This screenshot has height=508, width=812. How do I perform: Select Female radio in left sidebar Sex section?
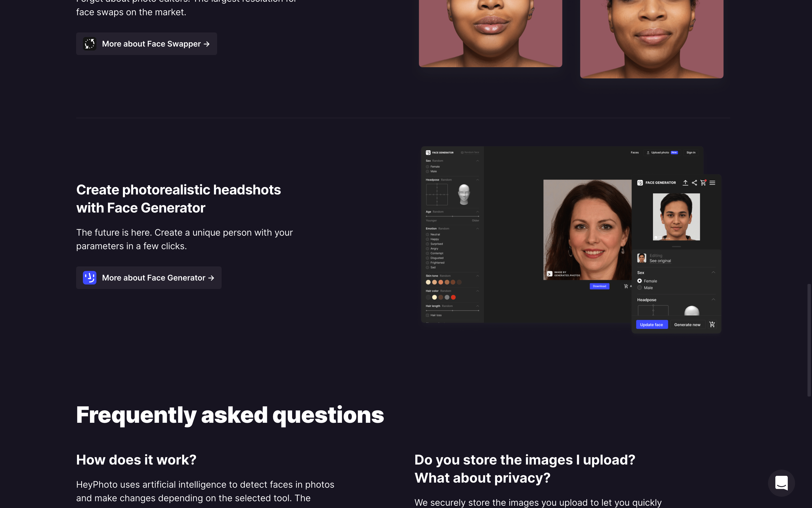(x=427, y=167)
